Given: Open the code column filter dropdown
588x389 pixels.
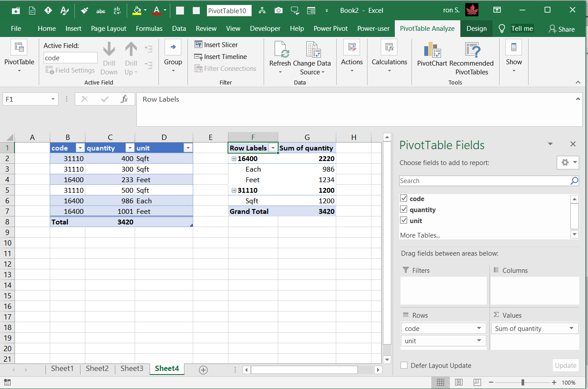Looking at the screenshot, I should coord(80,148).
